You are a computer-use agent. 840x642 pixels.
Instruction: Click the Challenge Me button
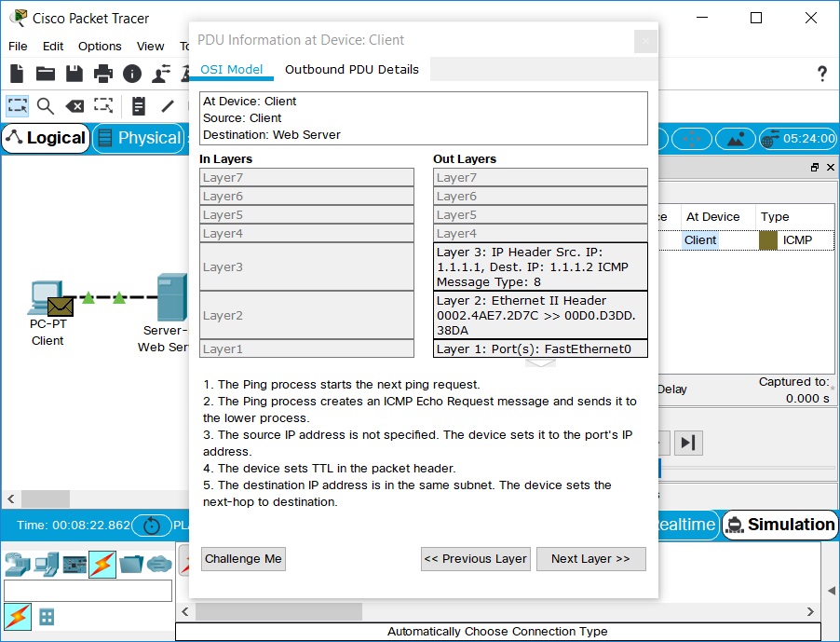pyautogui.click(x=243, y=559)
